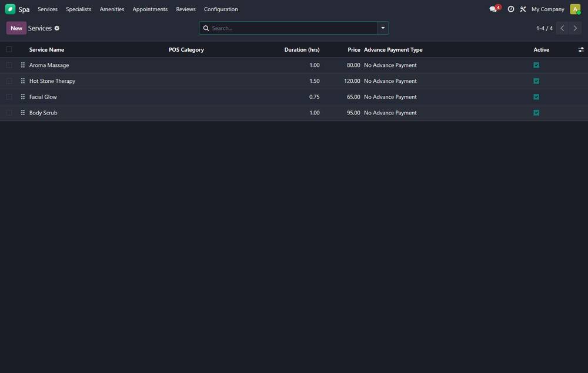Click the 1-4 / 4 pager counter
This screenshot has width=588, height=373.
click(x=544, y=28)
